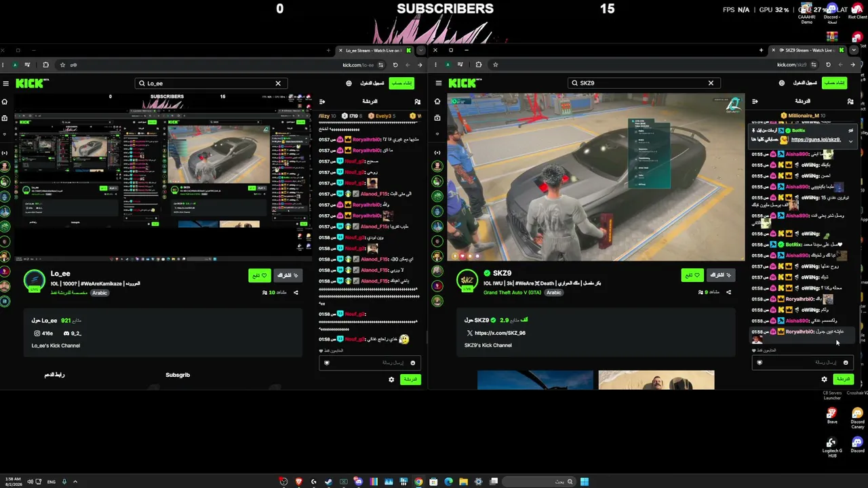The height and width of the screenshot is (488, 868).
Task: Open a new tab in Lo_ee browser
Action: [328, 50]
